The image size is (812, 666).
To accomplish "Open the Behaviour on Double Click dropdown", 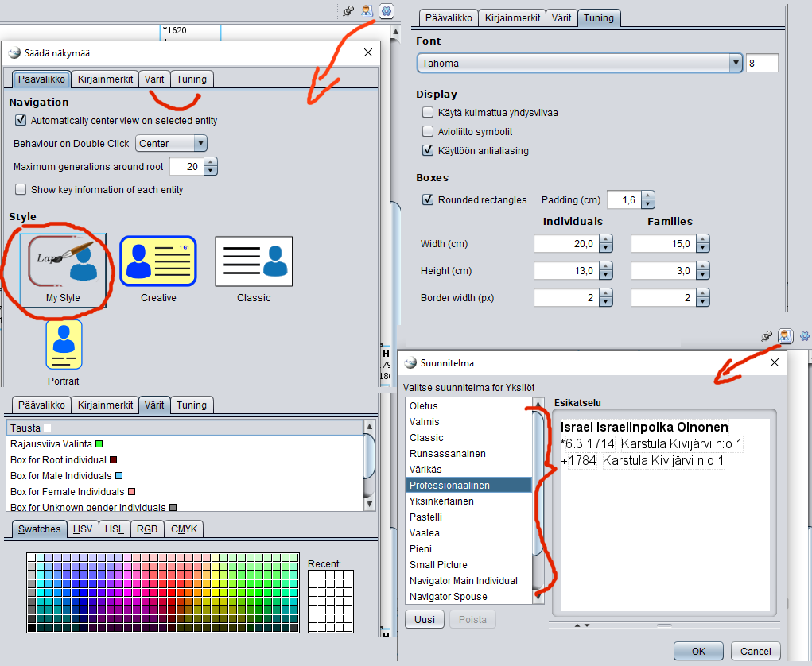I will 172,143.
